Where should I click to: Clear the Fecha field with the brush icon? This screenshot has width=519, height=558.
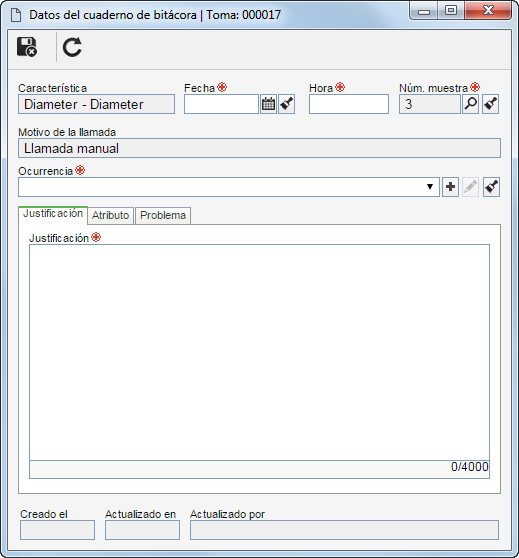coord(287,104)
